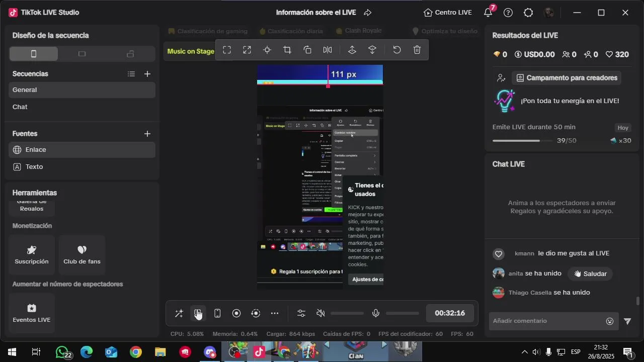Viewport: 644px width, 362px height.
Task: Open the Clash Royale tab
Action: coord(358,31)
